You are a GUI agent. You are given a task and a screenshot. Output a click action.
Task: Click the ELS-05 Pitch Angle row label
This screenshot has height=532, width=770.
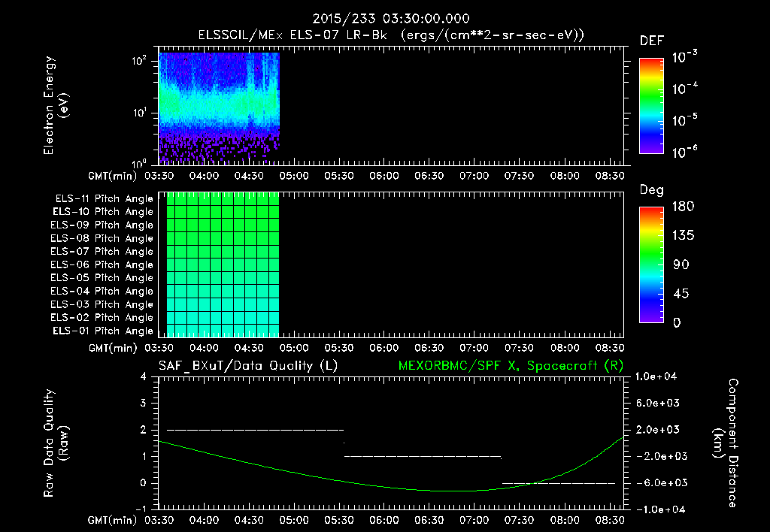(x=102, y=278)
